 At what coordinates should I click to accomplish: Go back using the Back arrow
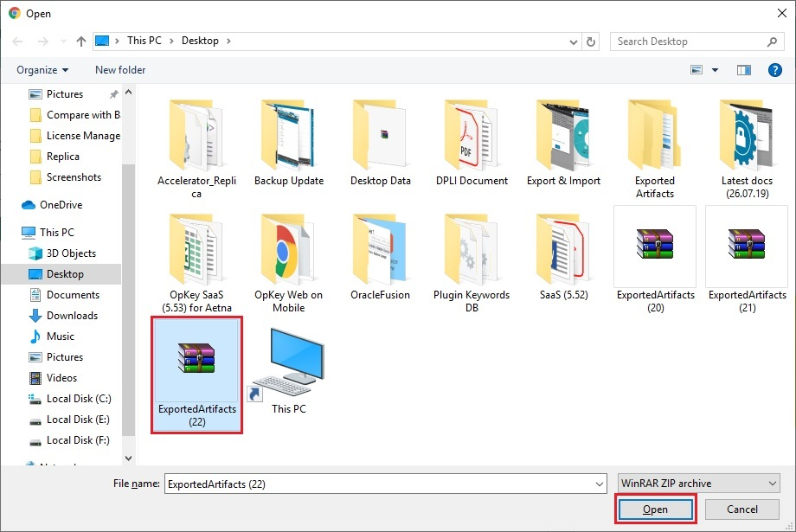pos(18,42)
